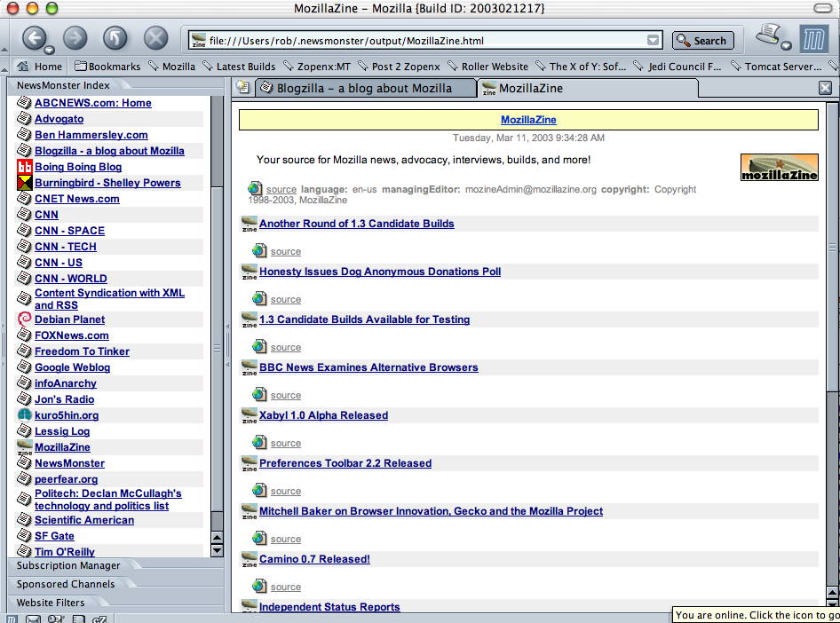Viewport: 840px width, 623px height.
Task: Open the Latest Builds bookmark
Action: [x=239, y=67]
